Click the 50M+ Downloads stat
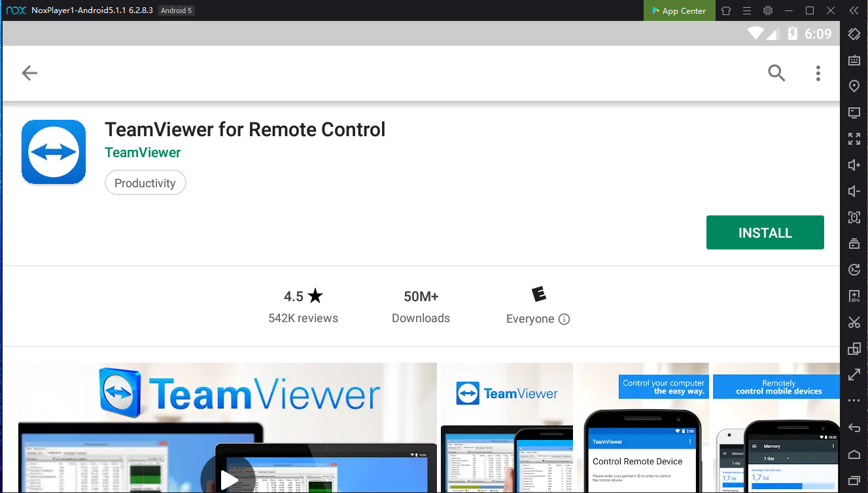The image size is (868, 493). click(x=421, y=306)
